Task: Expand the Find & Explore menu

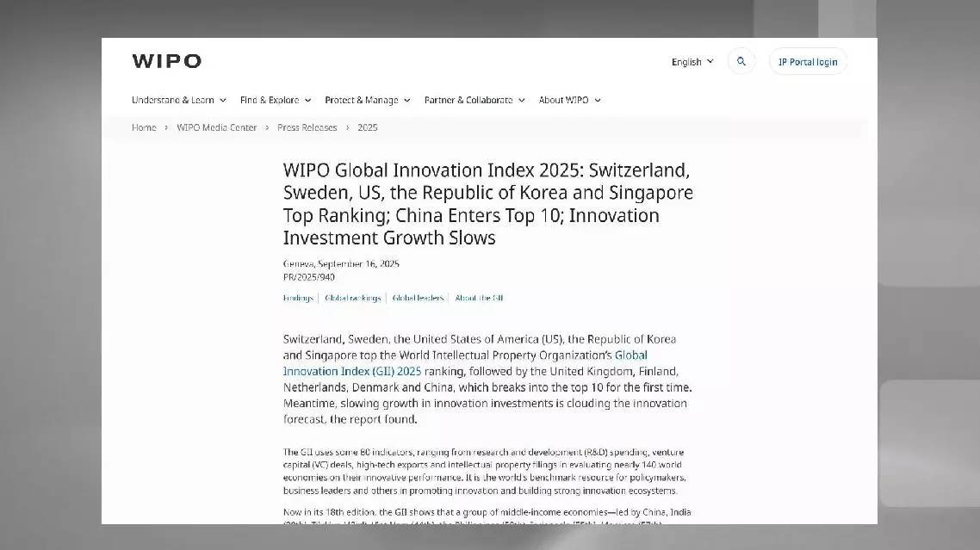Action: 276,101
